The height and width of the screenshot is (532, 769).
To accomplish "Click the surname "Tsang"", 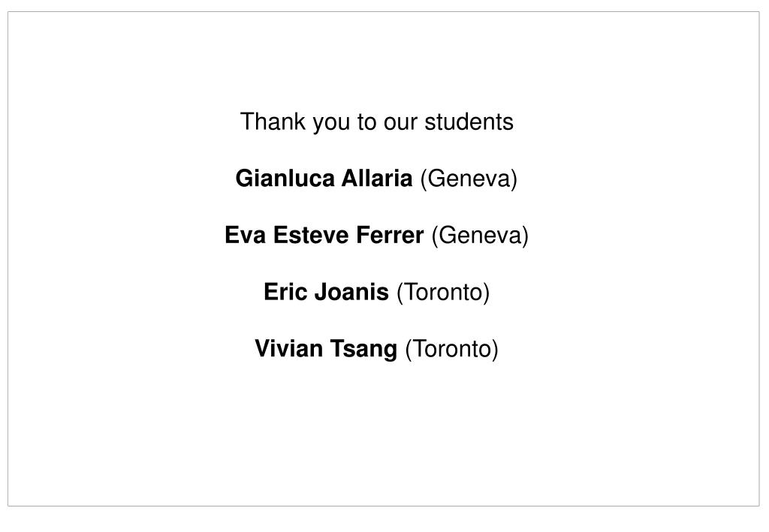I will click(x=363, y=349).
